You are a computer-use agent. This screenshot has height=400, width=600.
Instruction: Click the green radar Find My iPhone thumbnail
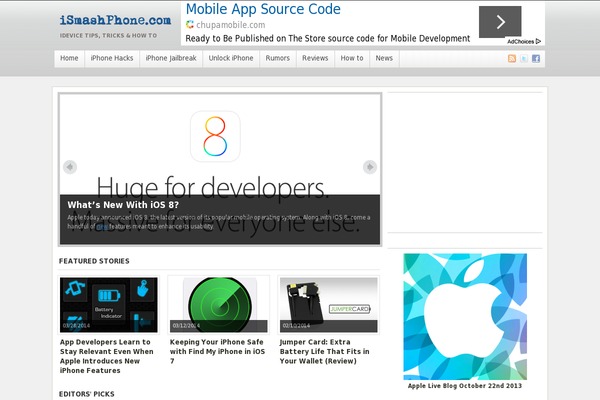point(218,305)
